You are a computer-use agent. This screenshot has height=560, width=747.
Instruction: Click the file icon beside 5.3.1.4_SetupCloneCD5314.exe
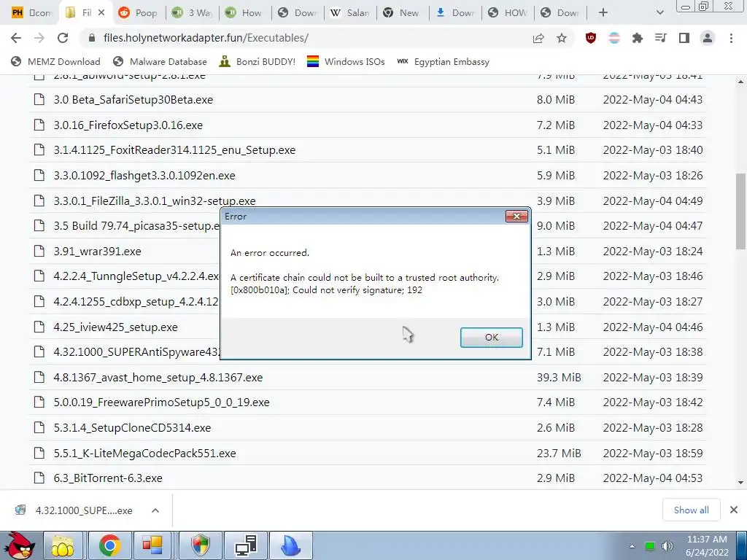pos(39,427)
